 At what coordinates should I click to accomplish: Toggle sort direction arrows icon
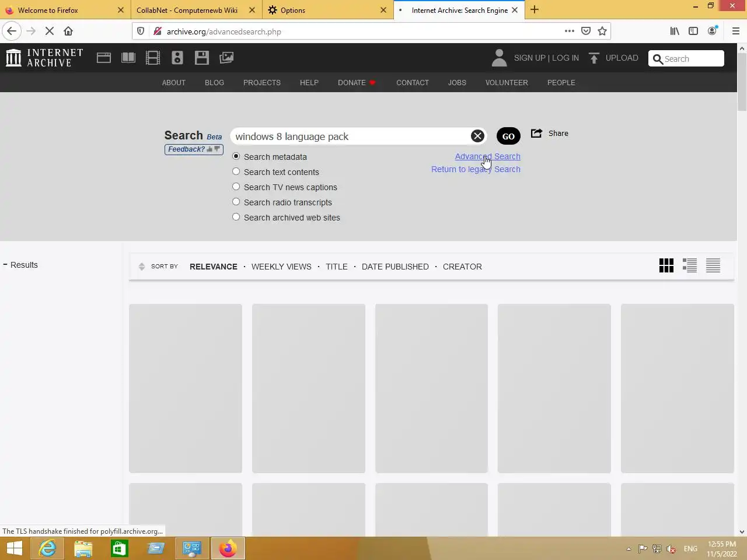[141, 267]
